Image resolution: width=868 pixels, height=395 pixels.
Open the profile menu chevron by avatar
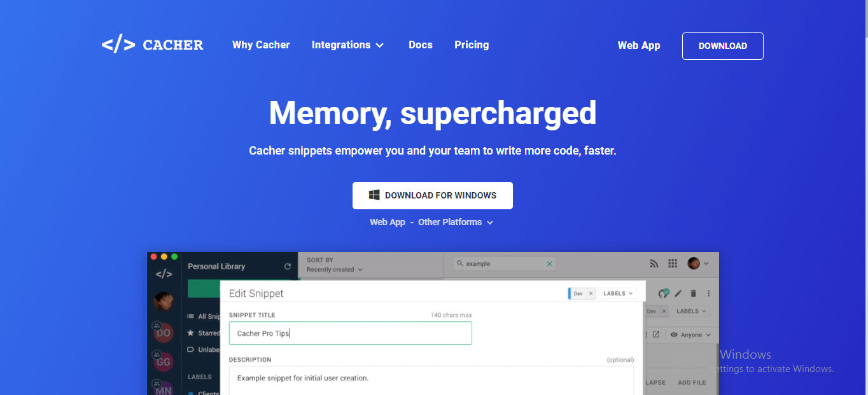coord(706,263)
